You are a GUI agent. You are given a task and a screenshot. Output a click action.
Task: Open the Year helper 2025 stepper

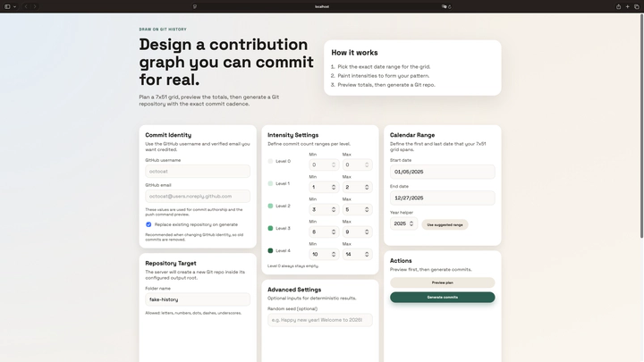tap(413, 223)
